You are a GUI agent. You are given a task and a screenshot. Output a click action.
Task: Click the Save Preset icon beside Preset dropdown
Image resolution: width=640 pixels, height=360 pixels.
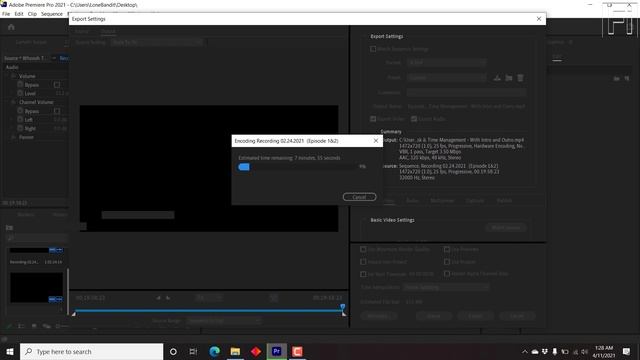pos(497,78)
